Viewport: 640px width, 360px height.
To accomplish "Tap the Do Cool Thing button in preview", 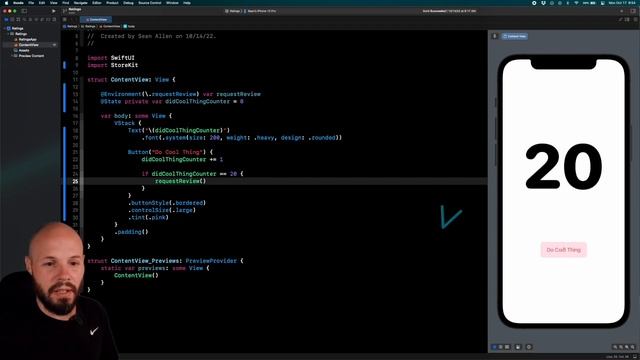I will click(x=563, y=250).
